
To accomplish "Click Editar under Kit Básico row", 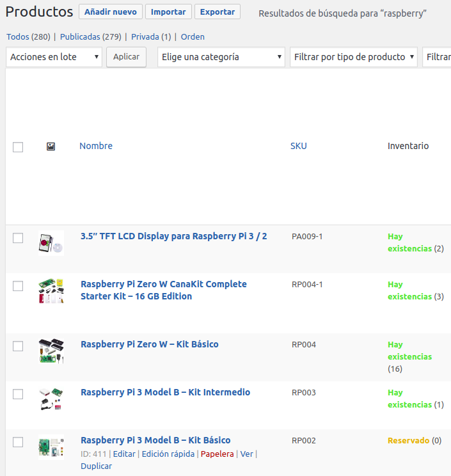I will (124, 454).
